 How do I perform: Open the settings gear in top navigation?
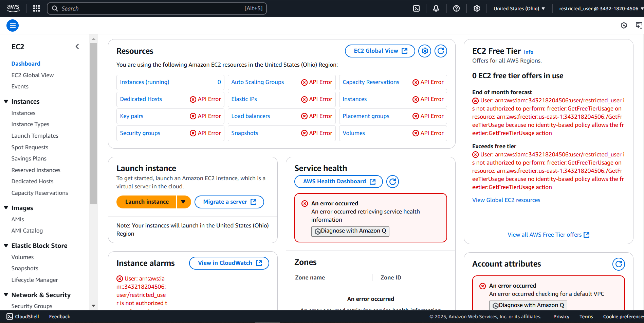pyautogui.click(x=477, y=8)
